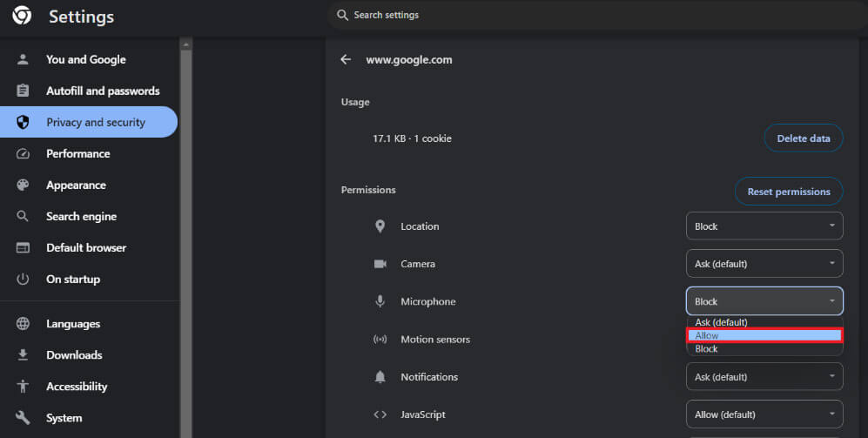Click the Settings page title

[x=81, y=17]
